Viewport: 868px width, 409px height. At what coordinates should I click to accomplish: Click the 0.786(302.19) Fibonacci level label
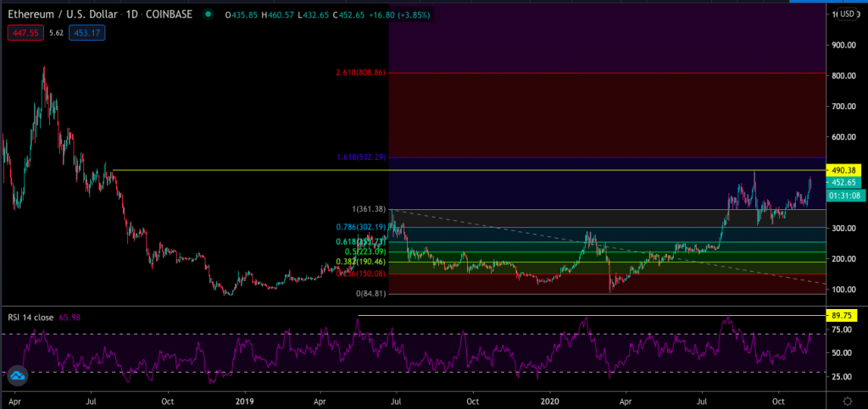click(356, 227)
